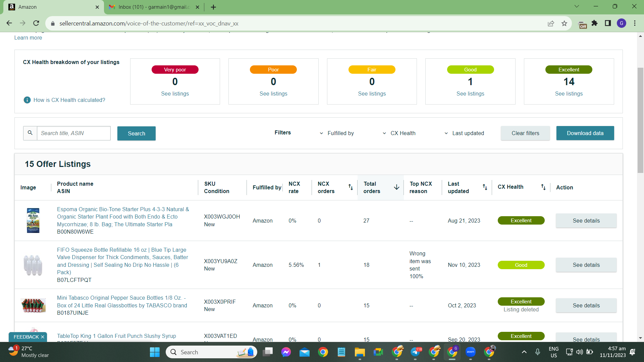Open the FIFO Squeeze Bottle product link
The image size is (644, 362).
pyautogui.click(x=123, y=261)
